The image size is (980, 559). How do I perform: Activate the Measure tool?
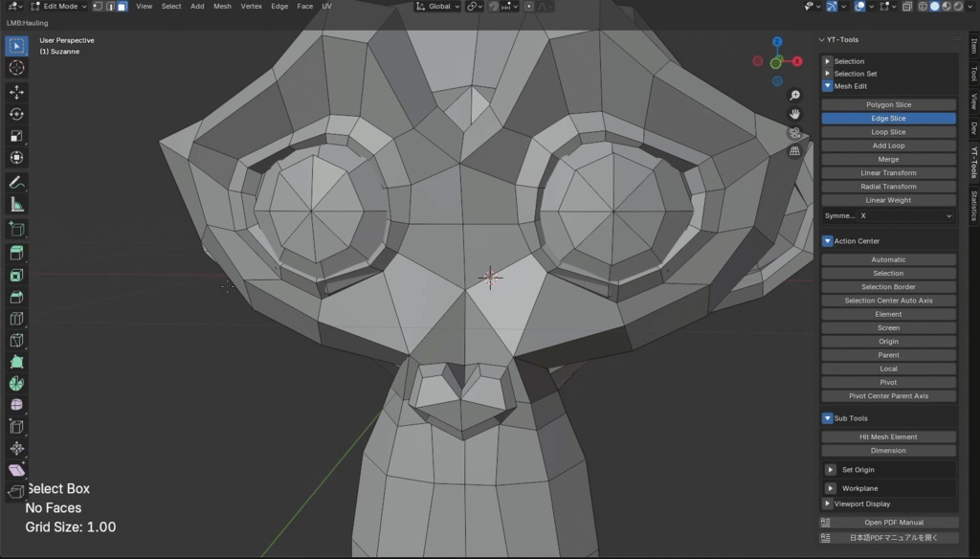[x=15, y=203]
